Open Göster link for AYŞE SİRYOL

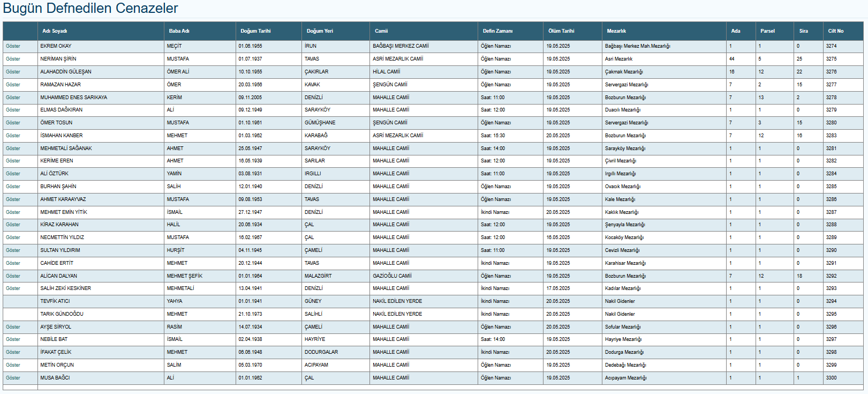coord(13,327)
